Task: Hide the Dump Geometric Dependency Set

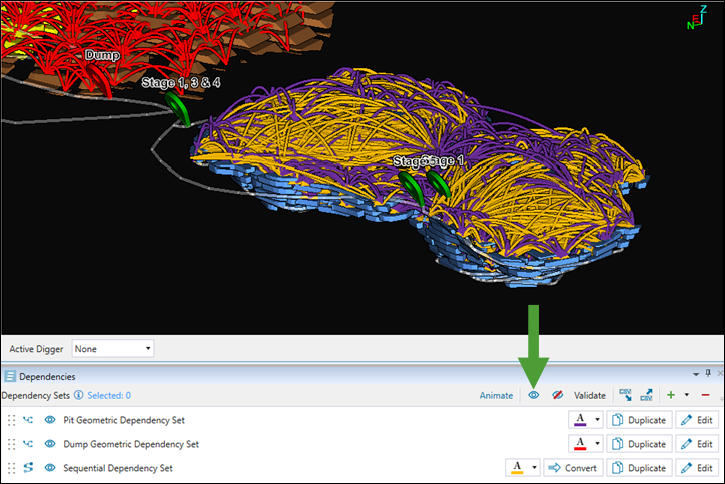Action: (49, 444)
